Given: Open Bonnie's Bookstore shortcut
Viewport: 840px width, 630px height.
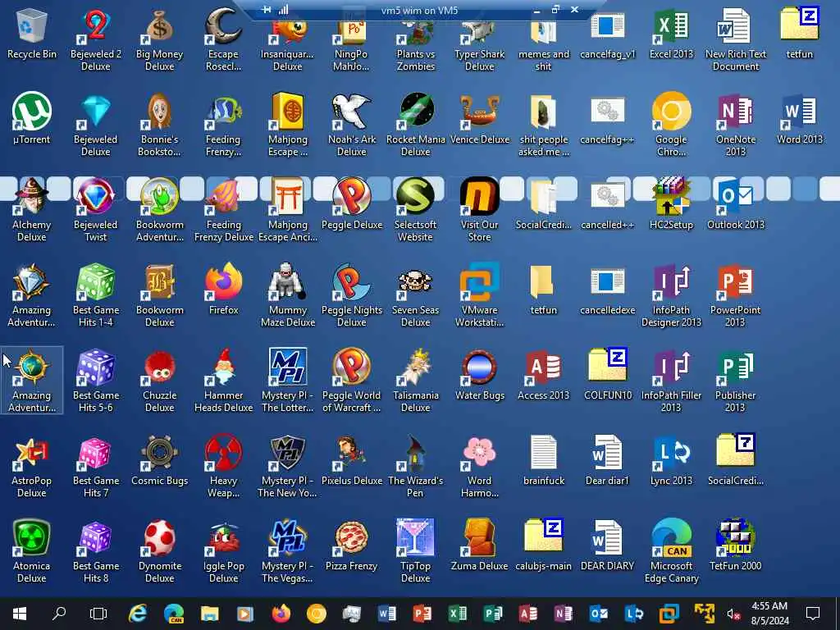Looking at the screenshot, I should (x=160, y=125).
